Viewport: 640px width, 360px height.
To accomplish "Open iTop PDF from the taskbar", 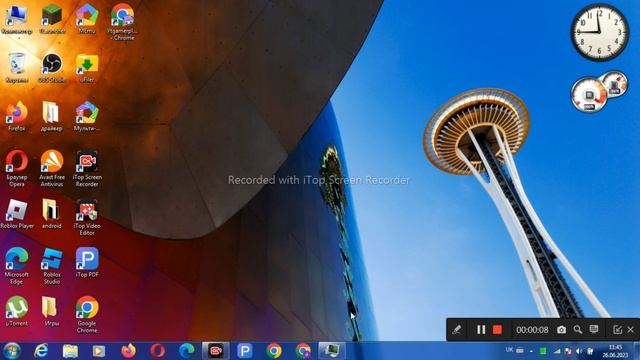I will tap(244, 351).
